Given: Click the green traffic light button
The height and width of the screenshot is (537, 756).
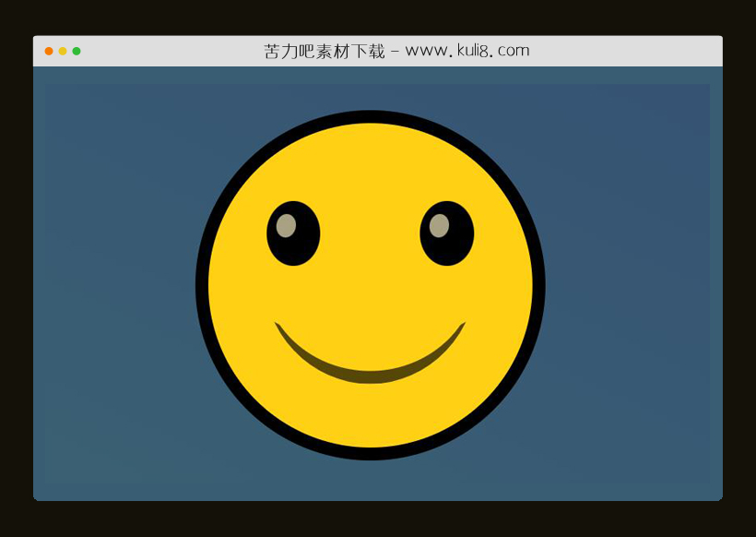Looking at the screenshot, I should 76,51.
